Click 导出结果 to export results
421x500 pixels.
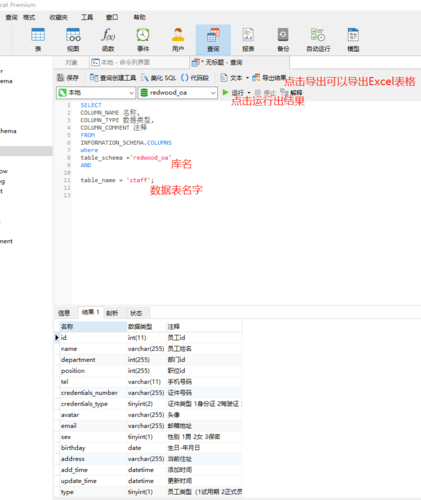pyautogui.click(x=269, y=78)
